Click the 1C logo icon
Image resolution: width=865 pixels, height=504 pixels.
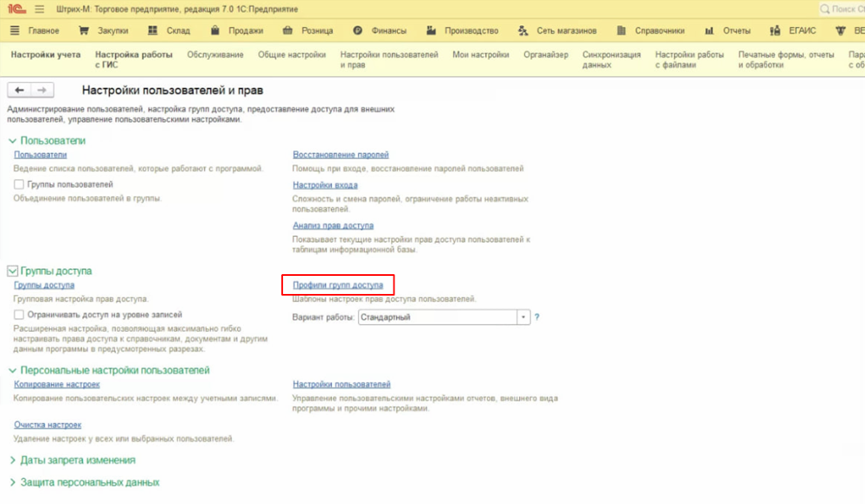click(16, 10)
